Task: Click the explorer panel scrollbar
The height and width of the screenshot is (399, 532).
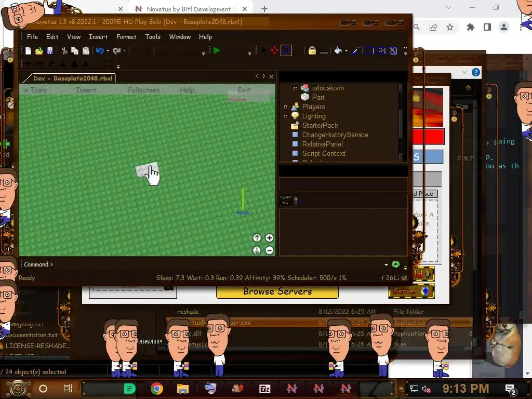Action: point(402,122)
